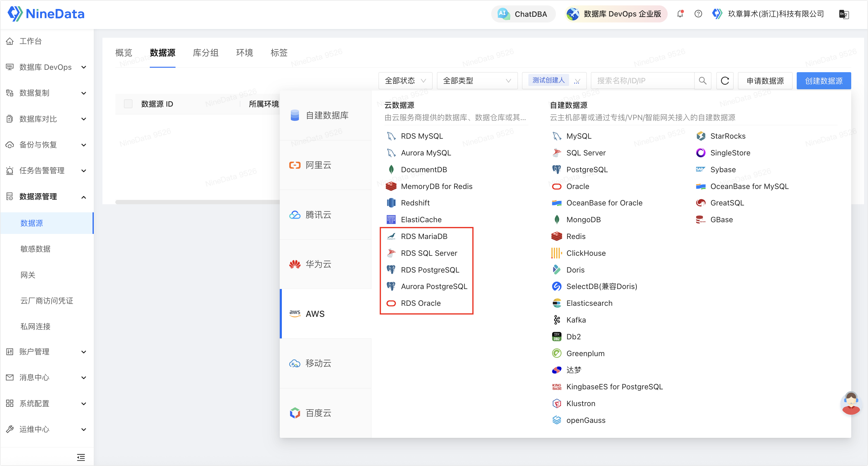Switch to the 标签 tab
Image resolution: width=868 pixels, height=466 pixels.
tap(279, 53)
